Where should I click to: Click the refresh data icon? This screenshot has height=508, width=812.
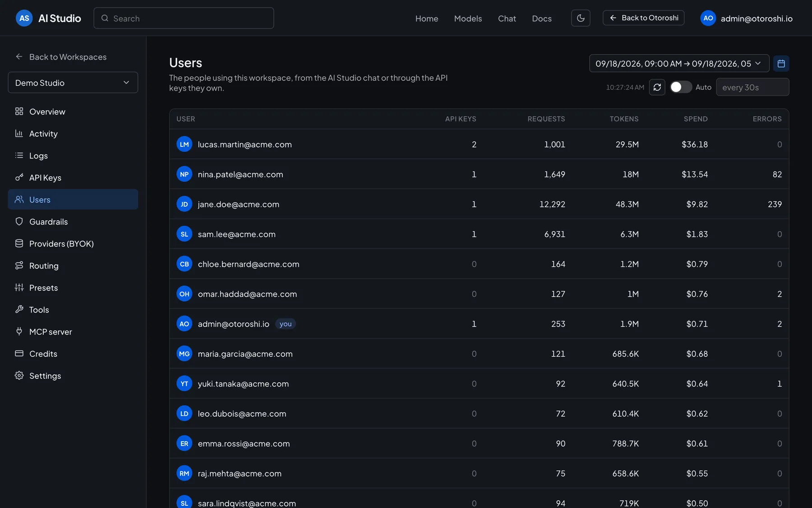[657, 87]
